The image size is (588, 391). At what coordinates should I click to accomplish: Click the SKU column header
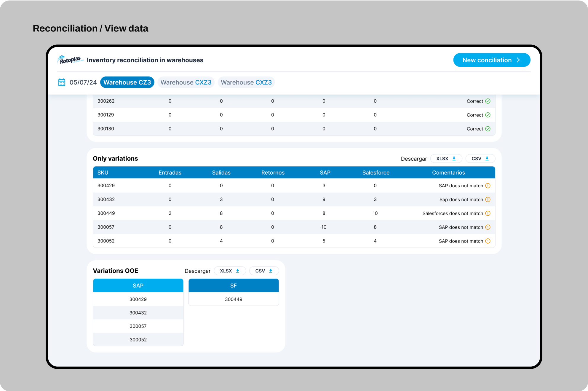pyautogui.click(x=103, y=173)
